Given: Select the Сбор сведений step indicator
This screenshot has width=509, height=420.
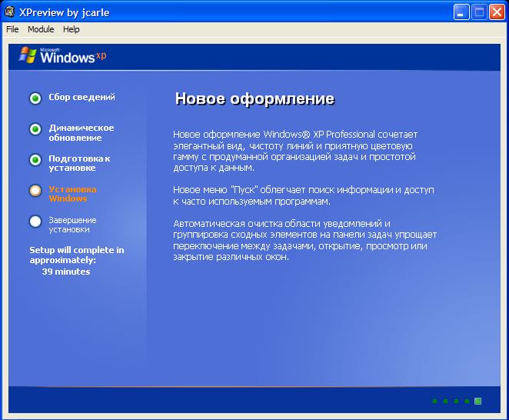Looking at the screenshot, I should point(35,98).
